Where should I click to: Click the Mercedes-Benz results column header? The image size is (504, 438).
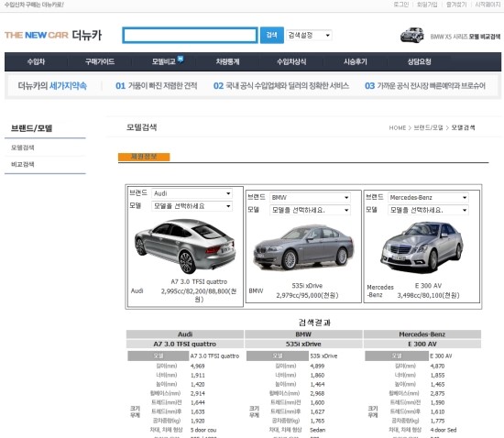click(x=422, y=334)
